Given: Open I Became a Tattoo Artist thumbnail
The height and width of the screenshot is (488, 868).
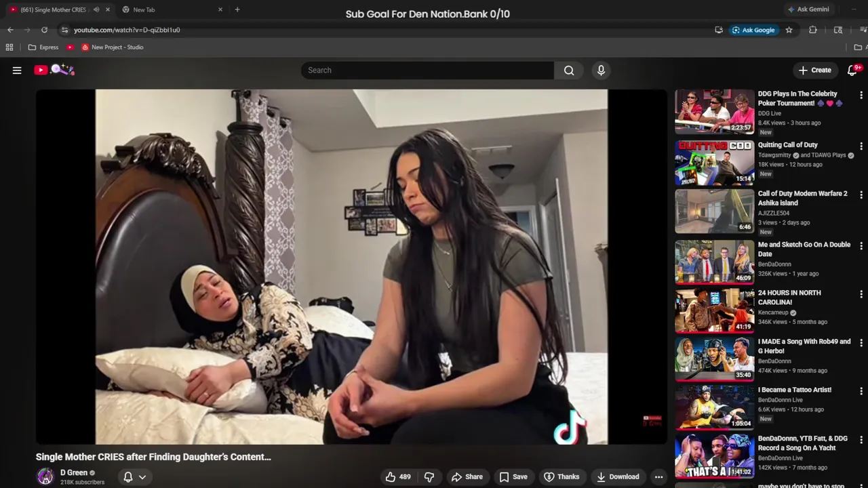Looking at the screenshot, I should point(714,408).
